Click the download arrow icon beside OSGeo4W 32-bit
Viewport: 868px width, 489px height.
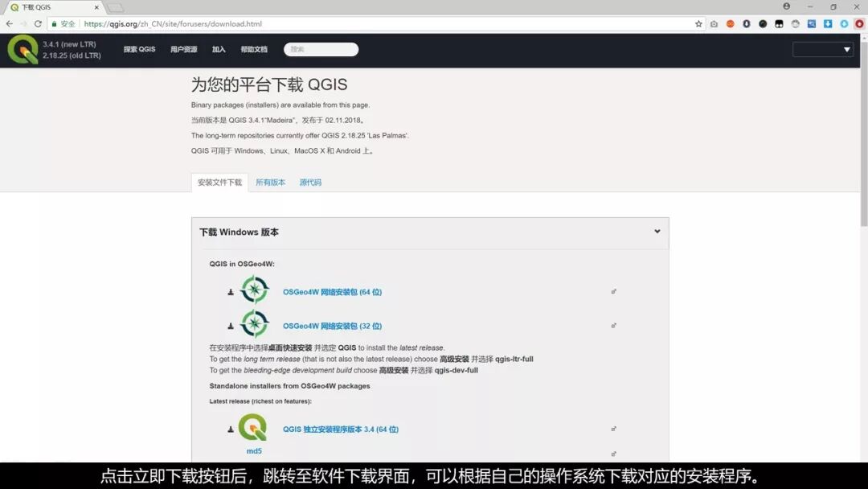pyautogui.click(x=231, y=326)
